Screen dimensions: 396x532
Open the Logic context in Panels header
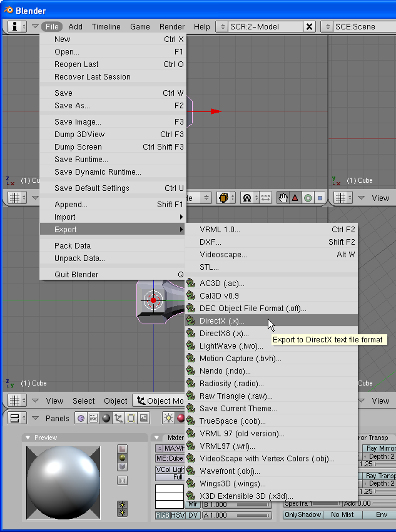coord(81,418)
